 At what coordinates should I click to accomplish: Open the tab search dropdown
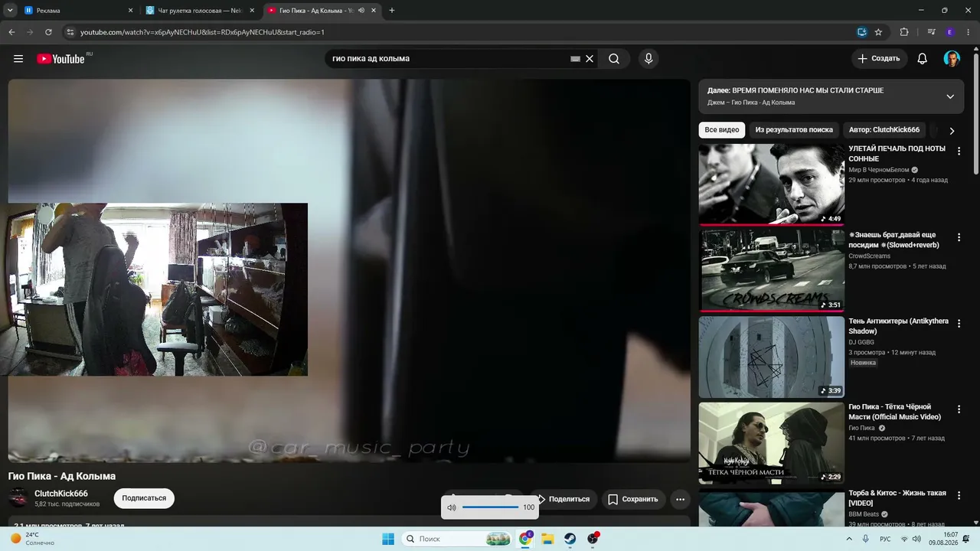[x=10, y=11]
